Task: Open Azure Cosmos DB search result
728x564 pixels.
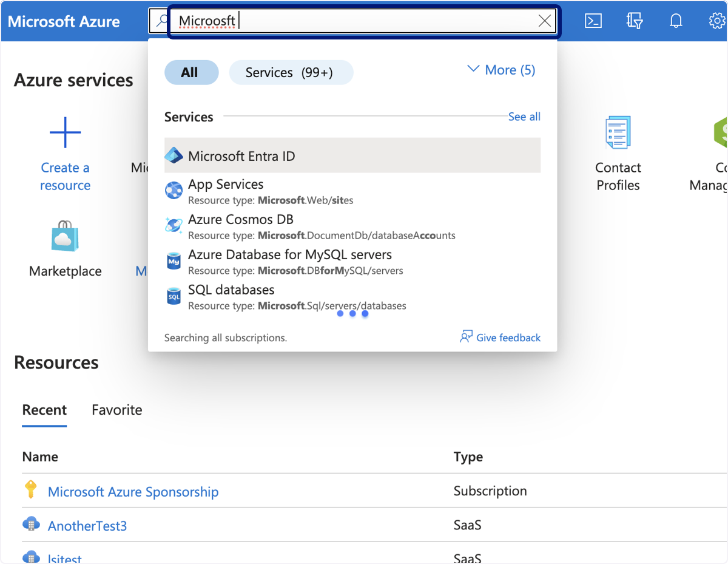Action: [x=352, y=226]
